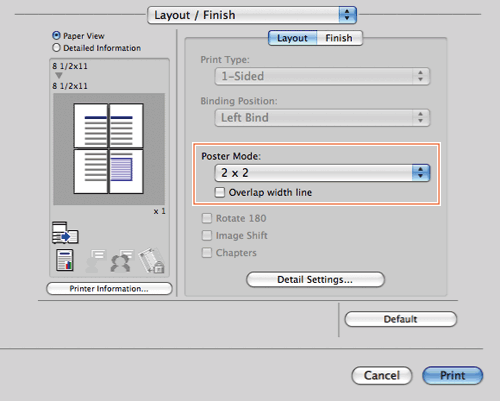
Task: Click the 'Binding Position:' label
Action: pos(239,101)
